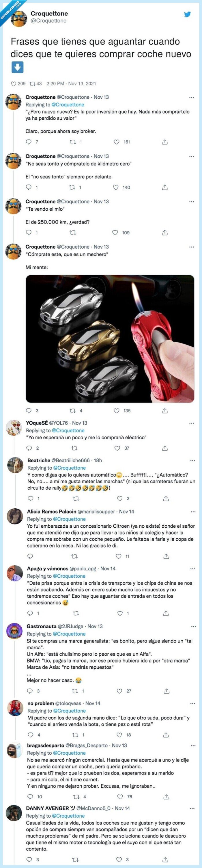Click the Twitter bird logo
Screen dimensions: 202x868
pos(188,14)
